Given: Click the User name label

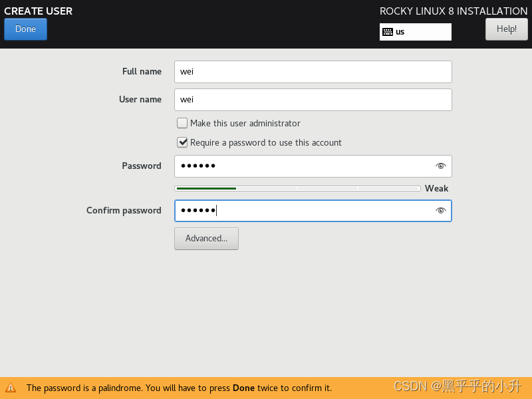Looking at the screenshot, I should [x=140, y=99].
